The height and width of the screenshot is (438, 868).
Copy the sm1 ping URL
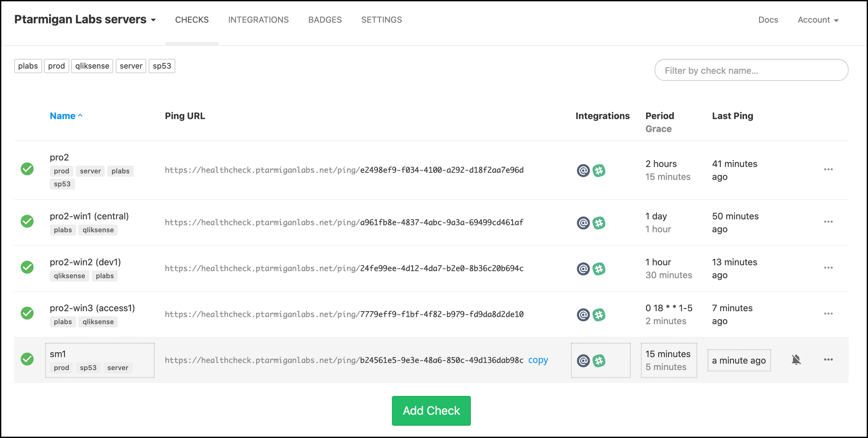pyautogui.click(x=538, y=360)
